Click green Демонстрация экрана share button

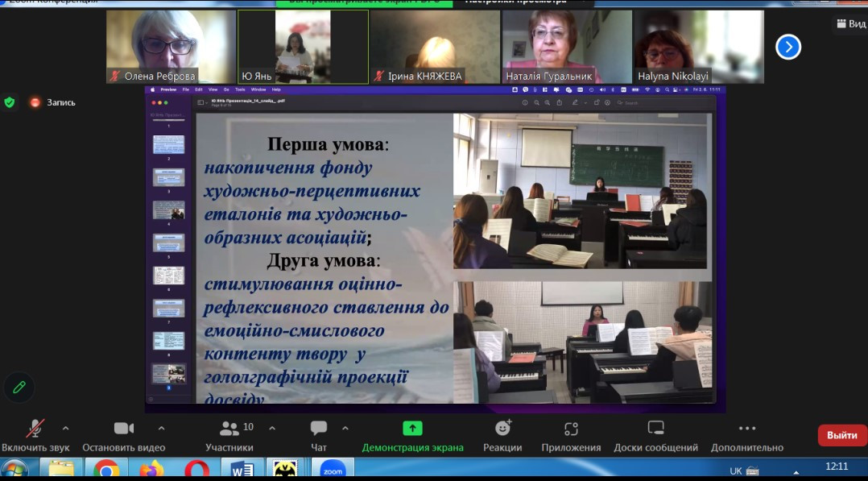click(412, 436)
